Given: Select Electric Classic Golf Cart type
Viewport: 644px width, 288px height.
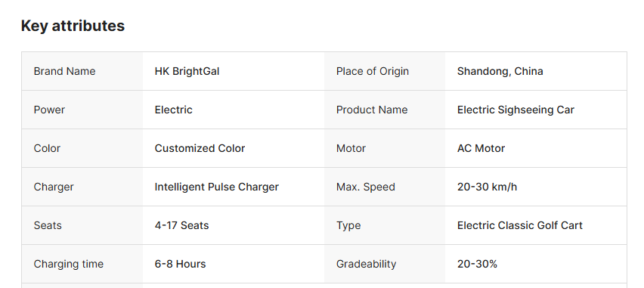Looking at the screenshot, I should click(x=519, y=225).
